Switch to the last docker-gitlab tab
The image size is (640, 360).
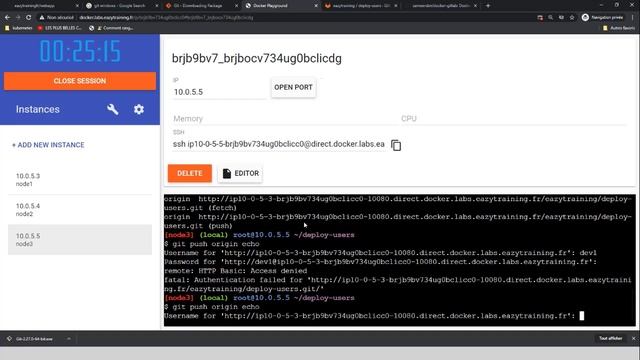coord(440,6)
